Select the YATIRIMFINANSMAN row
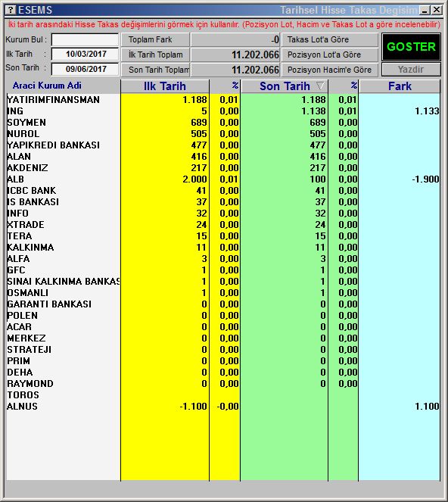Viewport: 448px width, 502px height. [223, 100]
